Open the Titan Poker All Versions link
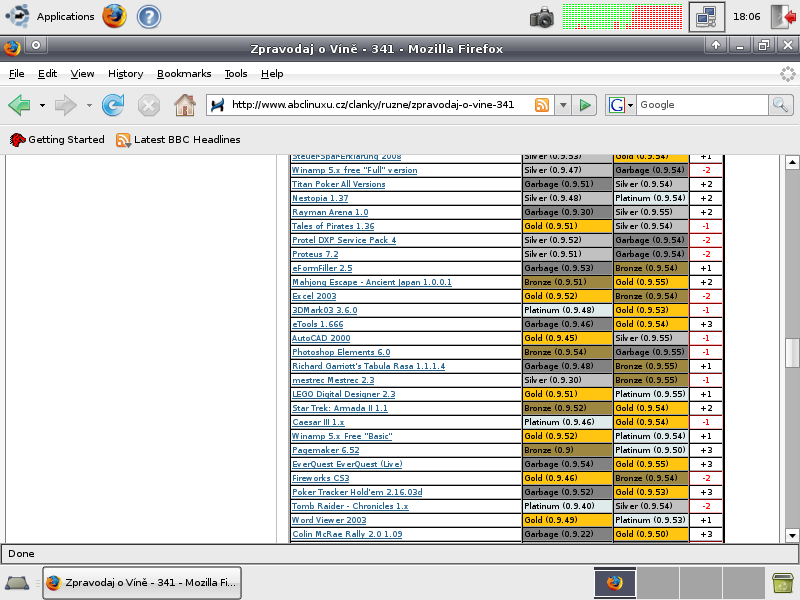 coord(338,184)
